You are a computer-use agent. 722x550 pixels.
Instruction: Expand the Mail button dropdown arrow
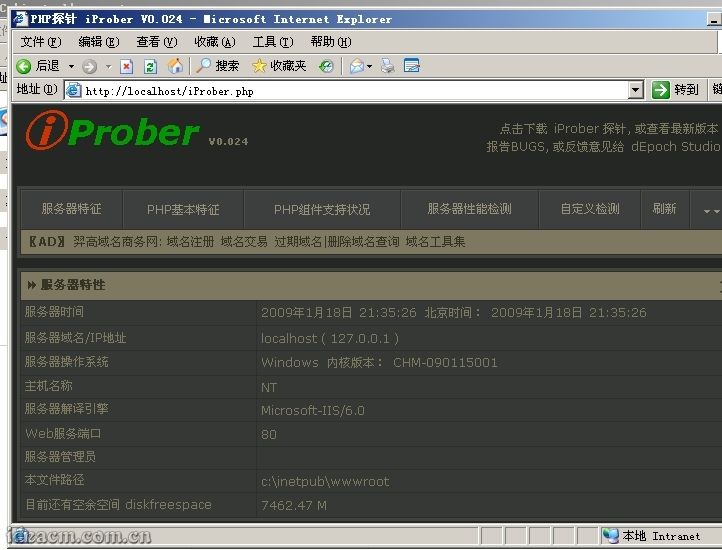click(371, 66)
